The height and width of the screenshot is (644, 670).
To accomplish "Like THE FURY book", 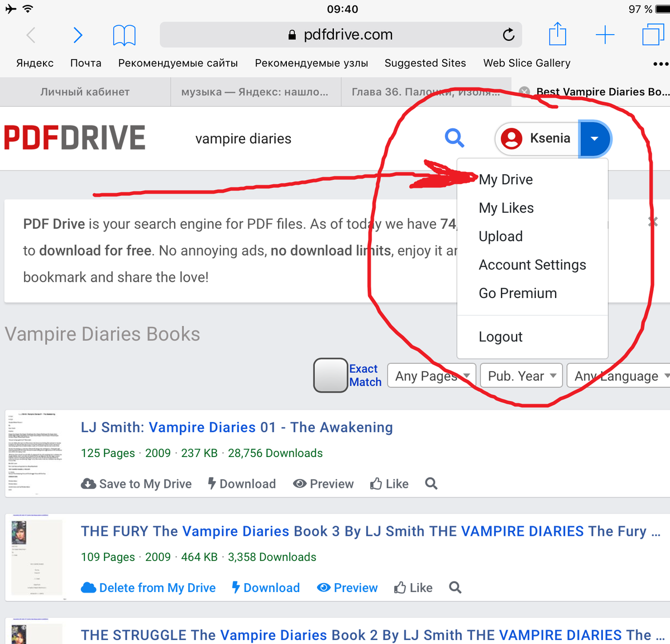I will [x=413, y=588].
